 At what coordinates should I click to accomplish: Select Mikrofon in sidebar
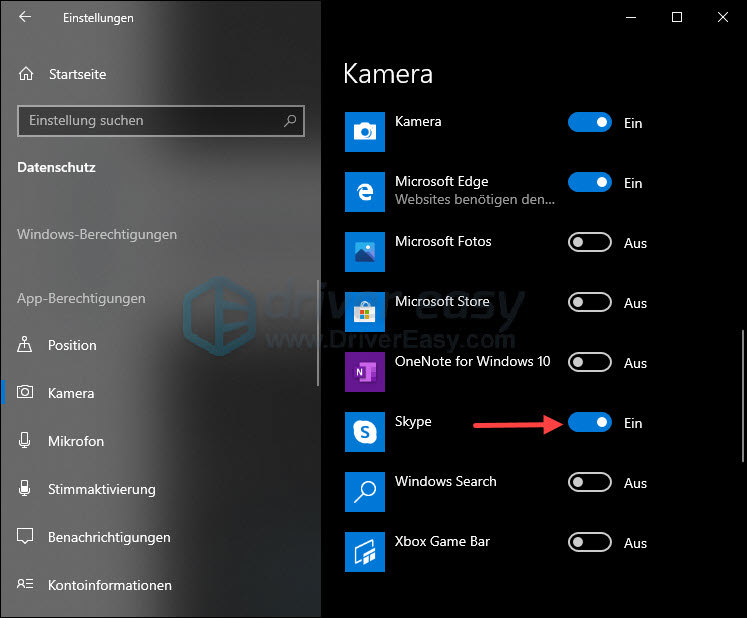[x=76, y=441]
